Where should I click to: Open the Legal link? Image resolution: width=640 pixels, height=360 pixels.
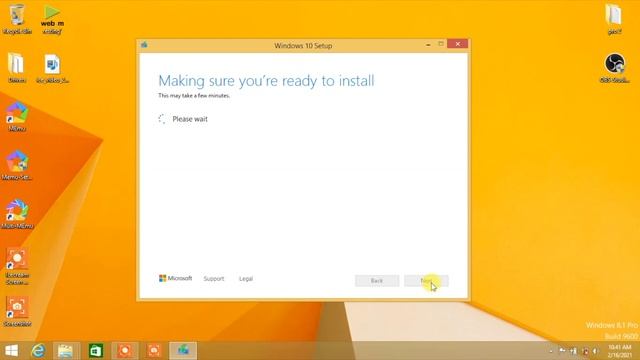coord(246,279)
